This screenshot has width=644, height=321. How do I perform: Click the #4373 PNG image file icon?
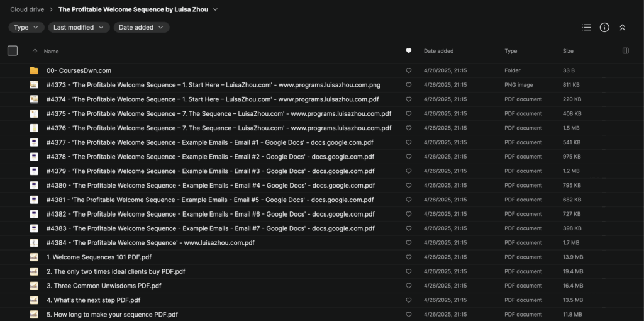[x=34, y=85]
